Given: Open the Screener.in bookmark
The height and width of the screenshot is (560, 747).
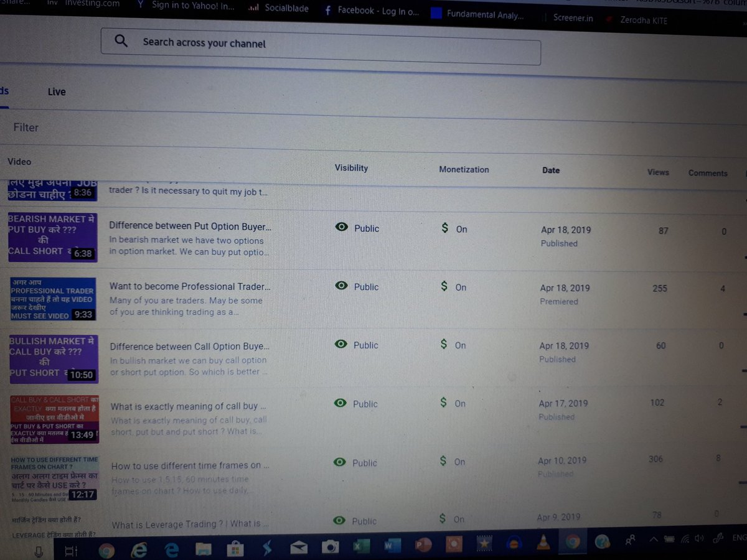Looking at the screenshot, I should point(573,18).
